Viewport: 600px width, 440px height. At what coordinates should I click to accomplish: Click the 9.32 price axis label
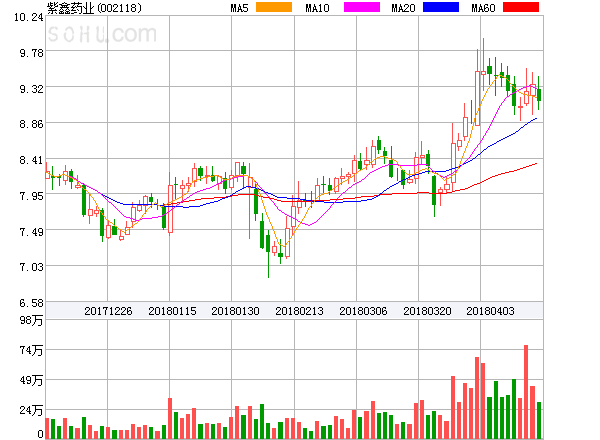coord(32,89)
